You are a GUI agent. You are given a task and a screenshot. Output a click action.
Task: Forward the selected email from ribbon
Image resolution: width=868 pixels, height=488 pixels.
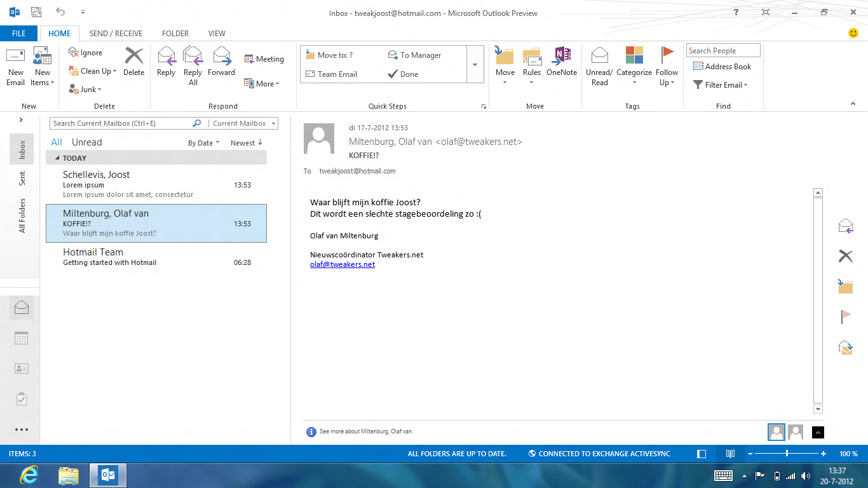[x=221, y=62]
